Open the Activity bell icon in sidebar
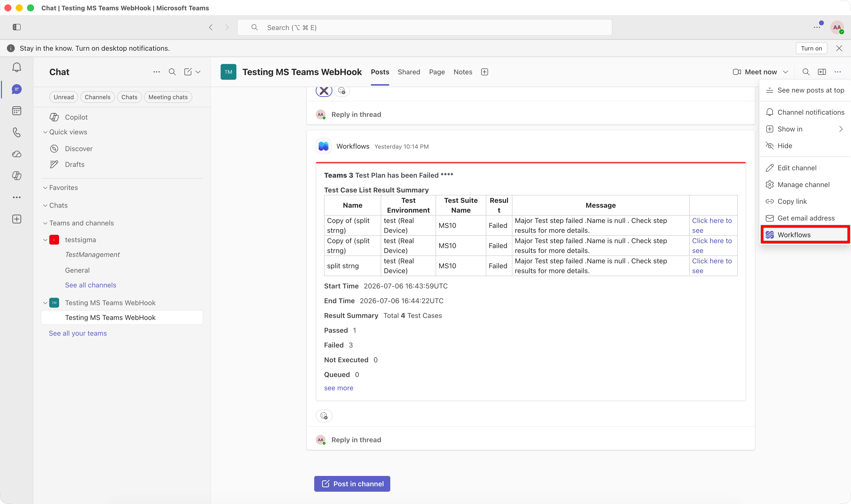 17,67
